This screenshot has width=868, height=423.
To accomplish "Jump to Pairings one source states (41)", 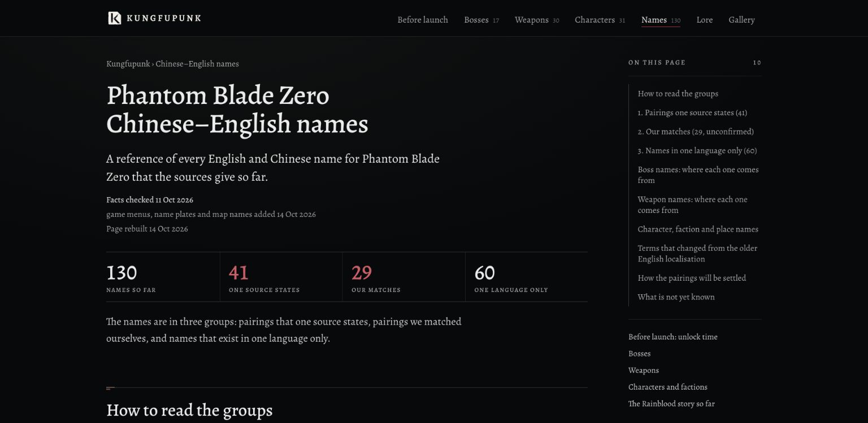I will (x=692, y=112).
